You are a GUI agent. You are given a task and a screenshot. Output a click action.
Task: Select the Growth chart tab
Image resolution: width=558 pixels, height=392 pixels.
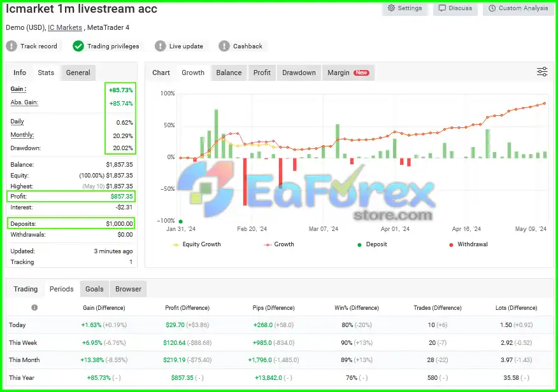pyautogui.click(x=193, y=73)
